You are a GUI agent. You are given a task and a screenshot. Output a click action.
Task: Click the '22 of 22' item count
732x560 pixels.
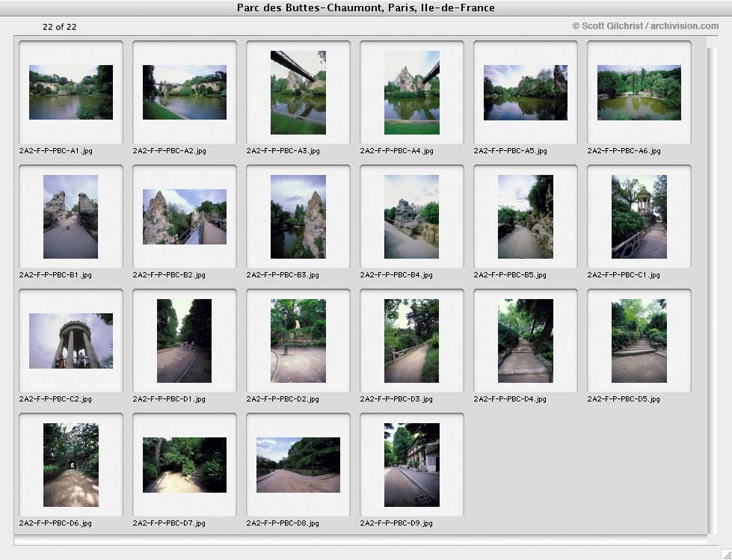click(59, 27)
